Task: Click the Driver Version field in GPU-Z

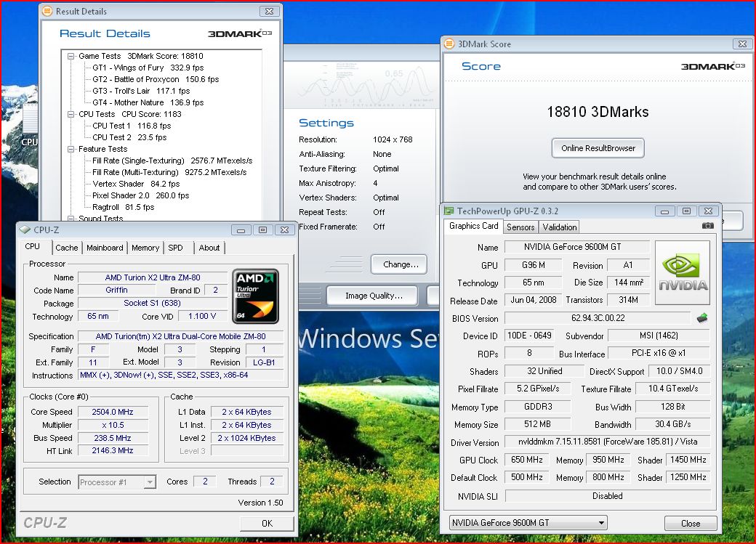Action: click(608, 442)
